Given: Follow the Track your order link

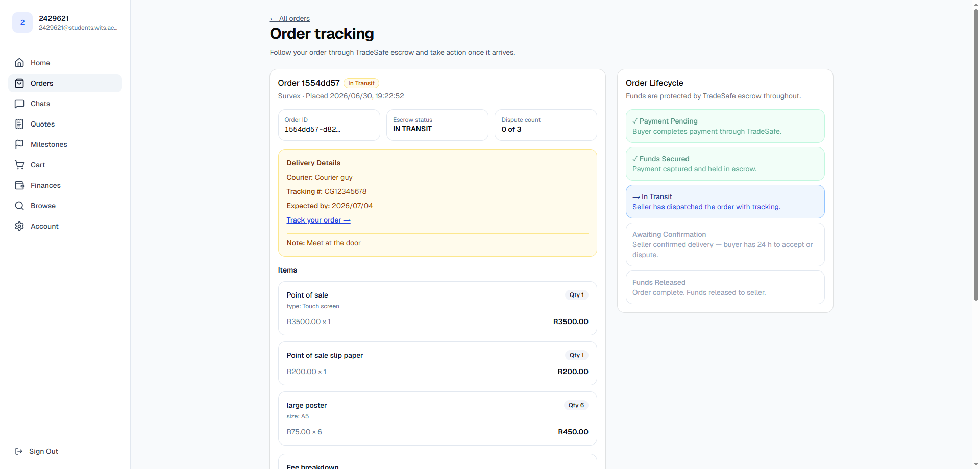Looking at the screenshot, I should [x=318, y=220].
